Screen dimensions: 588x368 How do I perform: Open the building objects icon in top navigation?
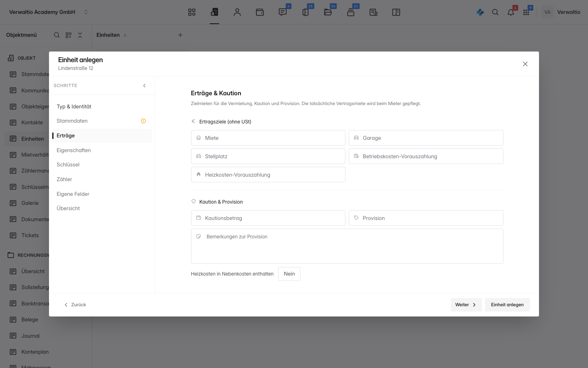pos(214,12)
